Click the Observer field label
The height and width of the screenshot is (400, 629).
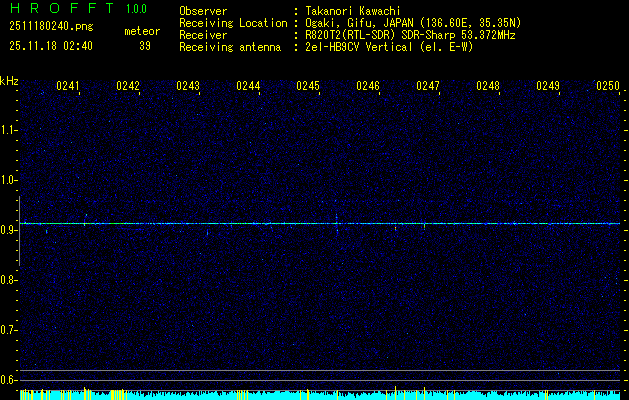point(203,11)
